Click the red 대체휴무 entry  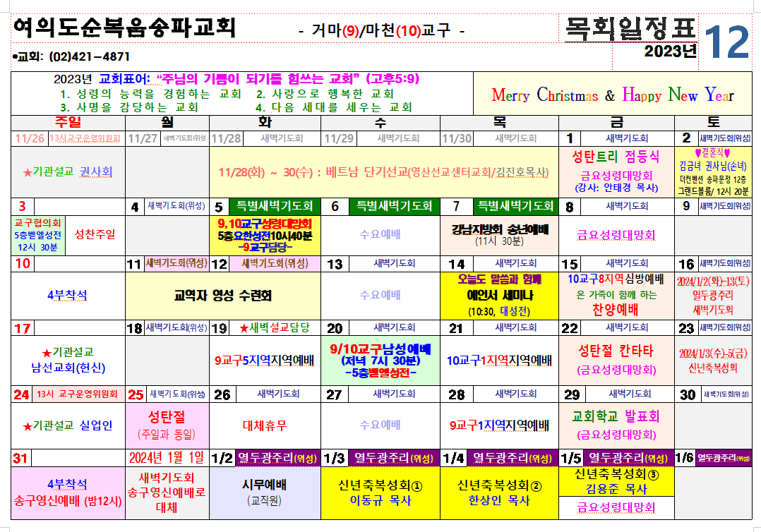tap(265, 426)
